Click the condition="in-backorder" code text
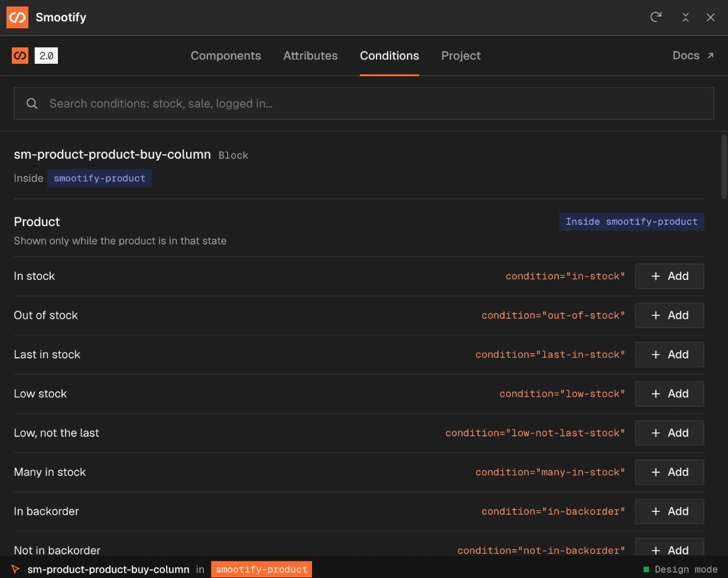This screenshot has width=728, height=578. point(553,511)
